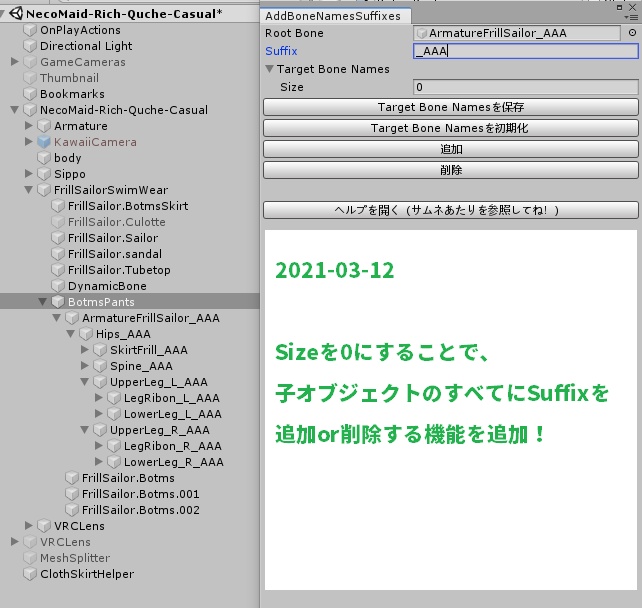Select LegRibon_R_AAA in hierarchy
Viewport: 642px width, 608px height.
pos(173,446)
